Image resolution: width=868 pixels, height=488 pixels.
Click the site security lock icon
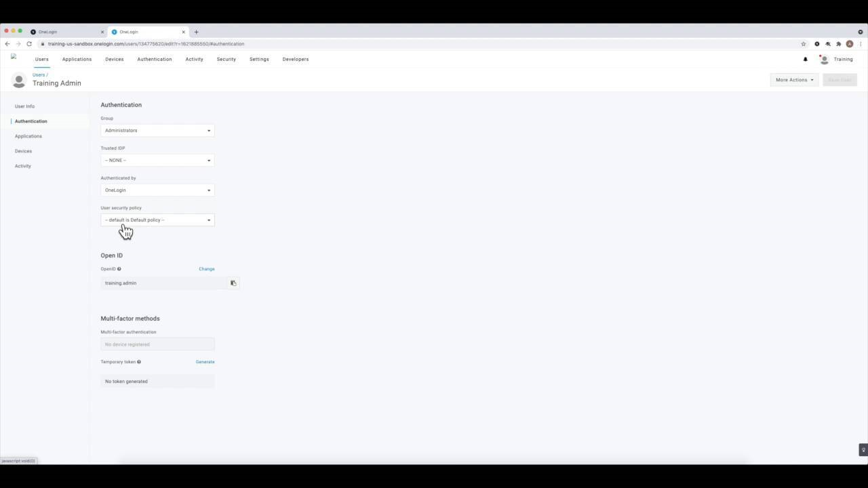point(43,43)
